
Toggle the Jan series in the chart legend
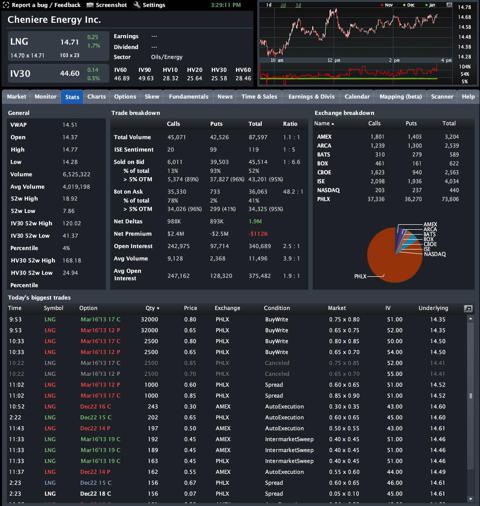430,5
